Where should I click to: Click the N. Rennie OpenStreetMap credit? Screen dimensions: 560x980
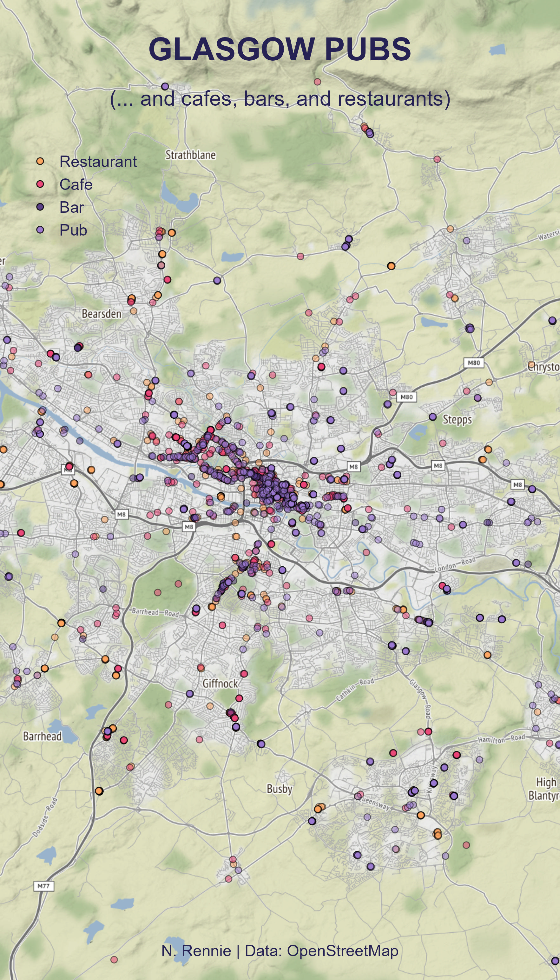[280, 951]
